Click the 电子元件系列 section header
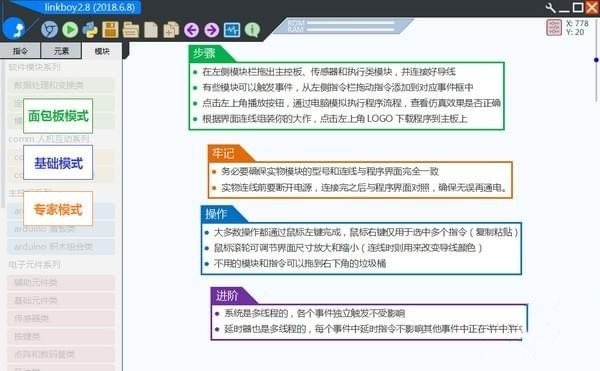The height and width of the screenshot is (371, 600). (x=34, y=264)
